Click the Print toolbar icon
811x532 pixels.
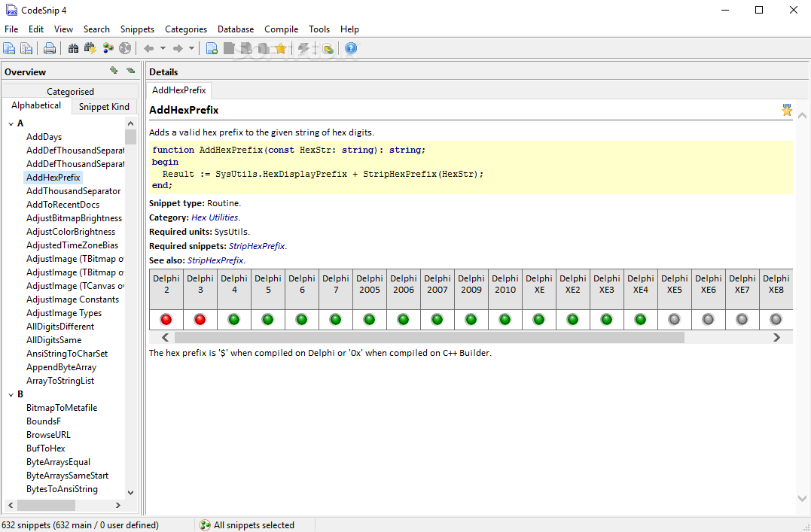(x=50, y=49)
